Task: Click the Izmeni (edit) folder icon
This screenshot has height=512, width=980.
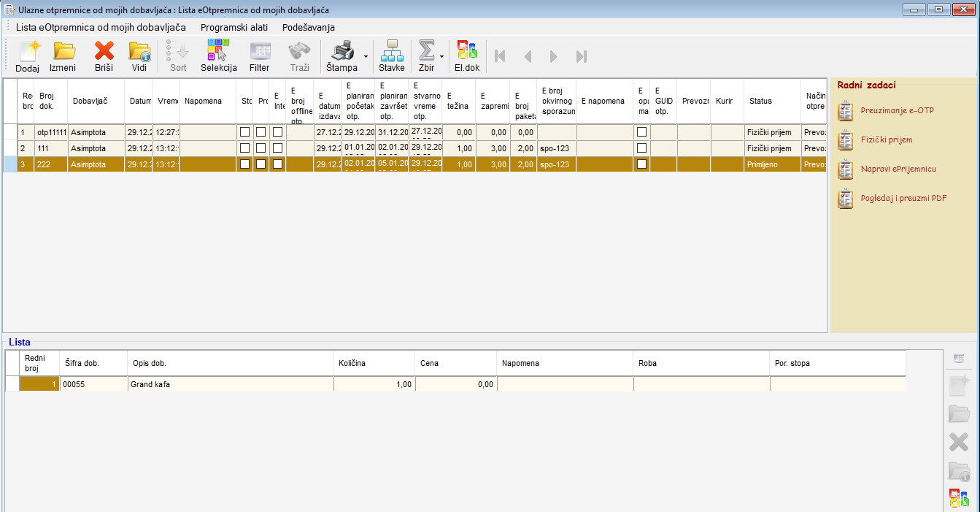Action: (63, 56)
